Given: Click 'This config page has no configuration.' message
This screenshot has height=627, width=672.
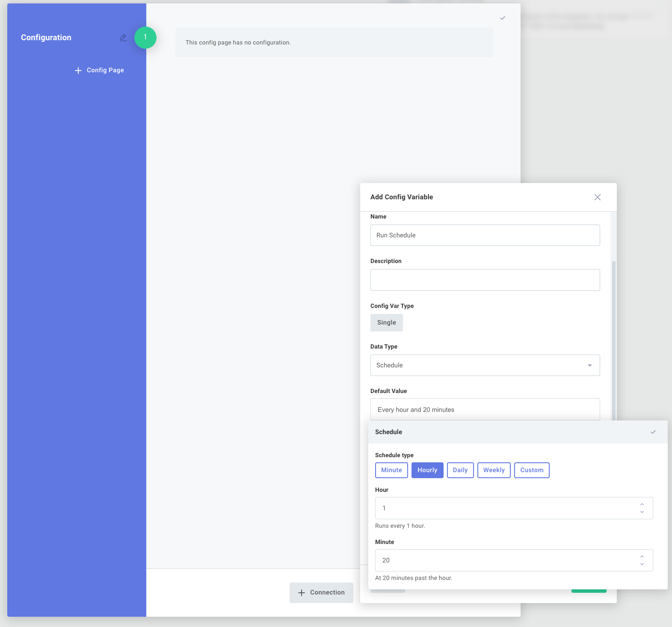Looking at the screenshot, I should (x=238, y=42).
